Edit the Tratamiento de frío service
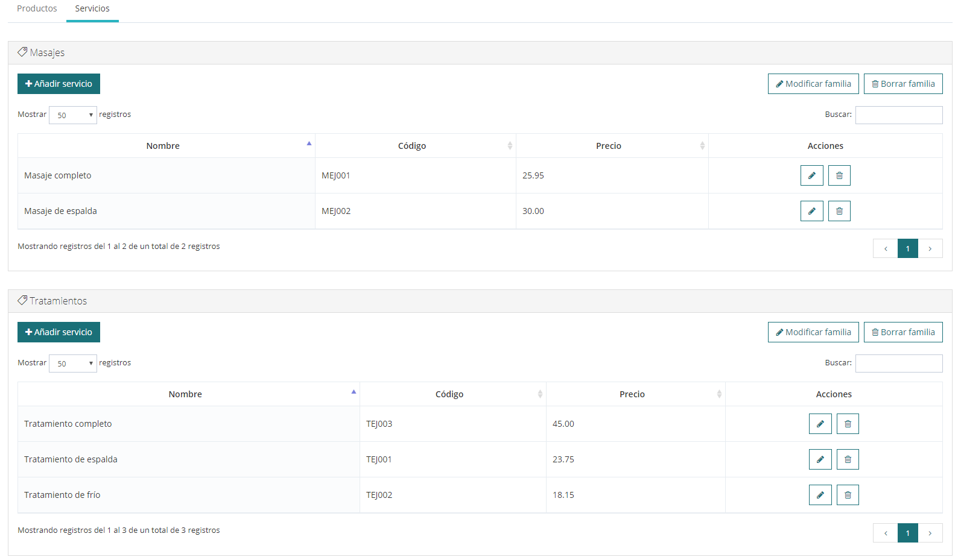The width and height of the screenshot is (958, 560). (820, 495)
